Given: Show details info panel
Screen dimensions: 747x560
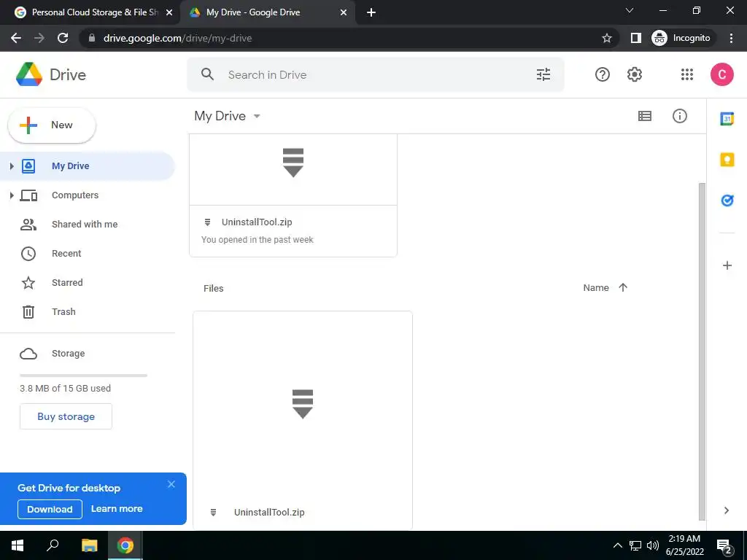Looking at the screenshot, I should [679, 116].
